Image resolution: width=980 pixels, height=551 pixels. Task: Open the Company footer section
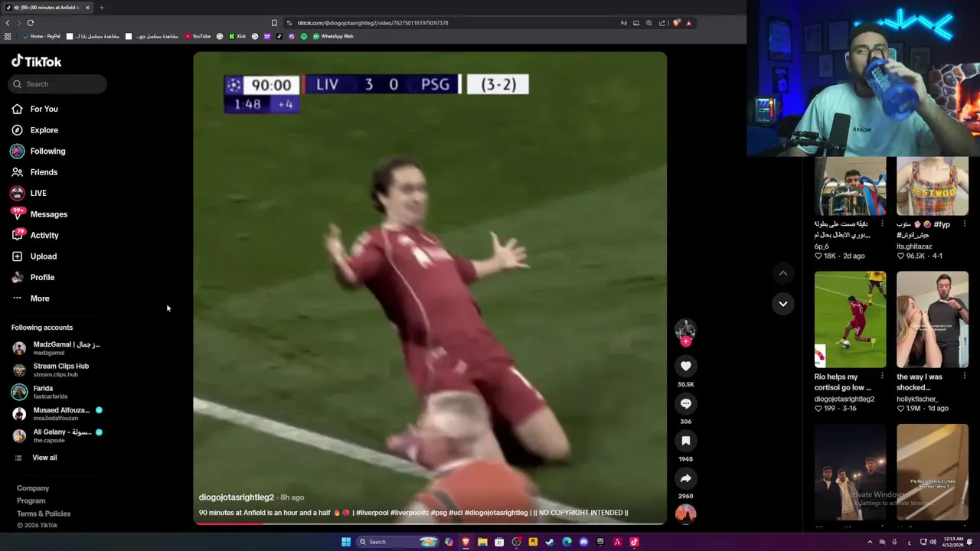[x=33, y=488]
